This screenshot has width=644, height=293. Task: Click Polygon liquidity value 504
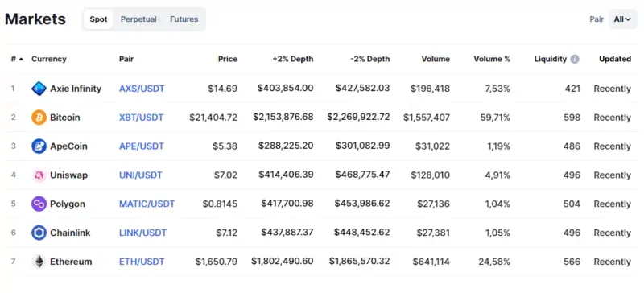pyautogui.click(x=572, y=204)
